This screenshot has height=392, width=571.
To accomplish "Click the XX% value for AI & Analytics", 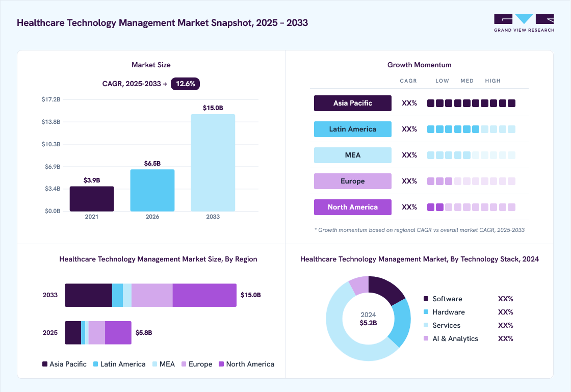I will click(x=505, y=338).
